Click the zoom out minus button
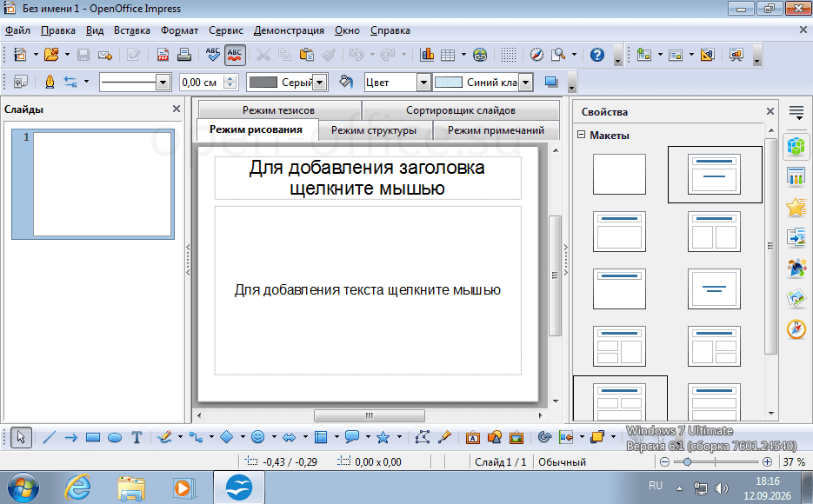Image resolution: width=813 pixels, height=504 pixels. [x=664, y=461]
